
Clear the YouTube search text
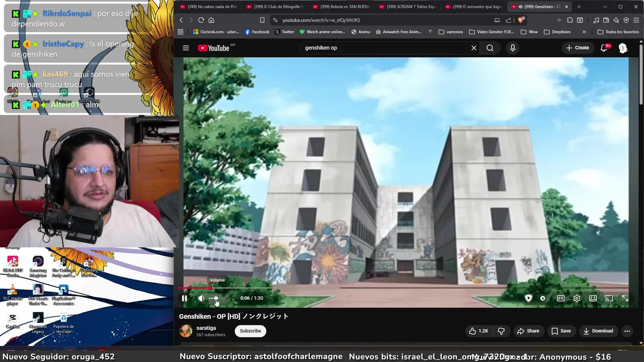[474, 48]
